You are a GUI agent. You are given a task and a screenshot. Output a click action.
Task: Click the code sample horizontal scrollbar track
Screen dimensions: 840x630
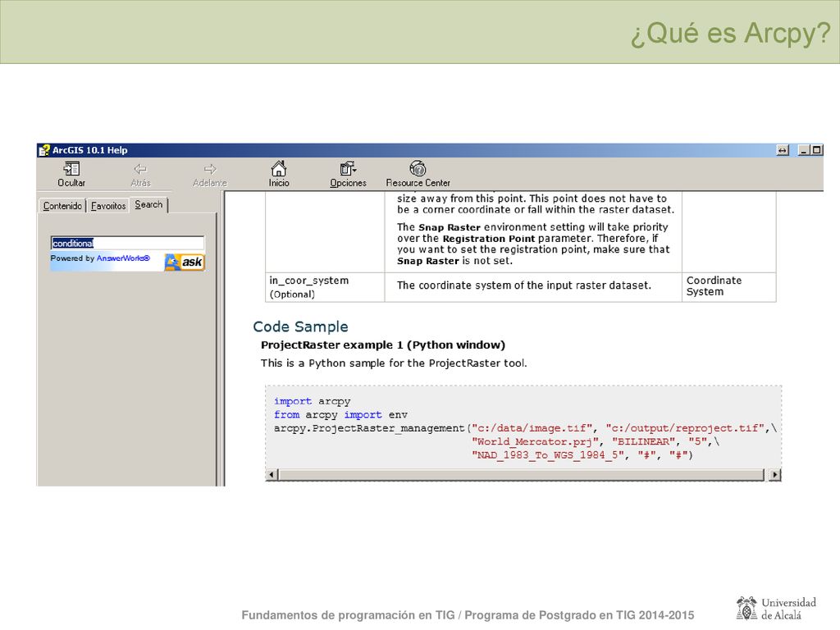pos(521,475)
